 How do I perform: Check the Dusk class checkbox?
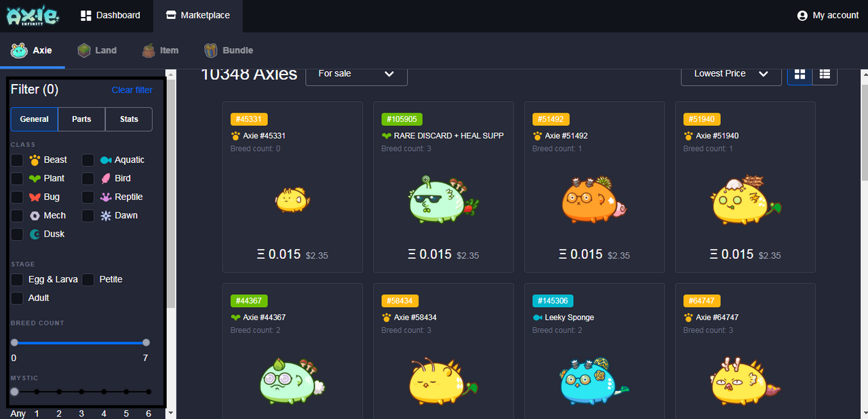pyautogui.click(x=17, y=234)
